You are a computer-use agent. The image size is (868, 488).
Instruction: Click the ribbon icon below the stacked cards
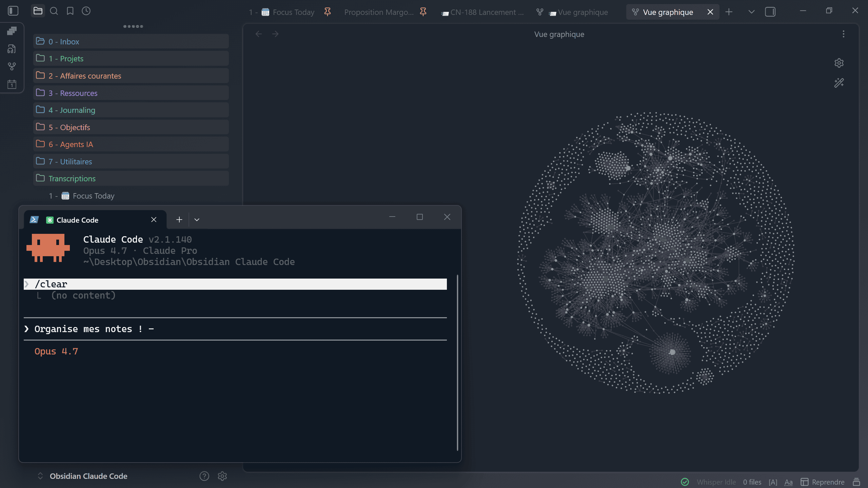click(12, 49)
